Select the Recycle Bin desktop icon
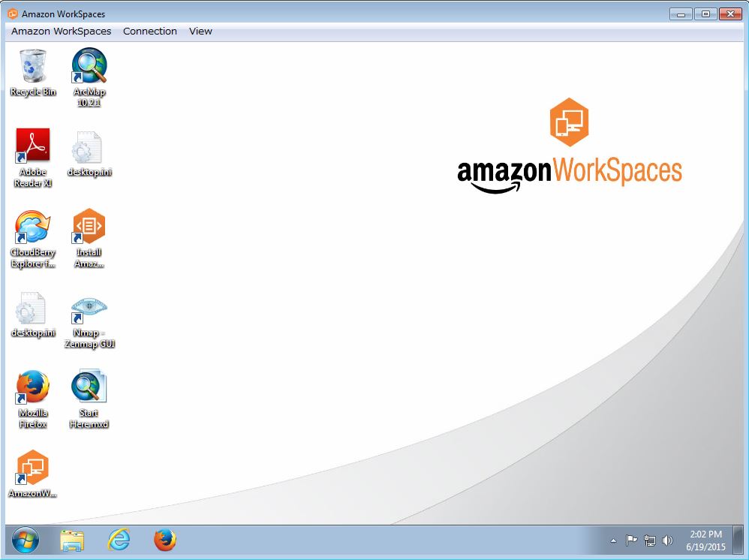The width and height of the screenshot is (749, 560). tap(32, 73)
